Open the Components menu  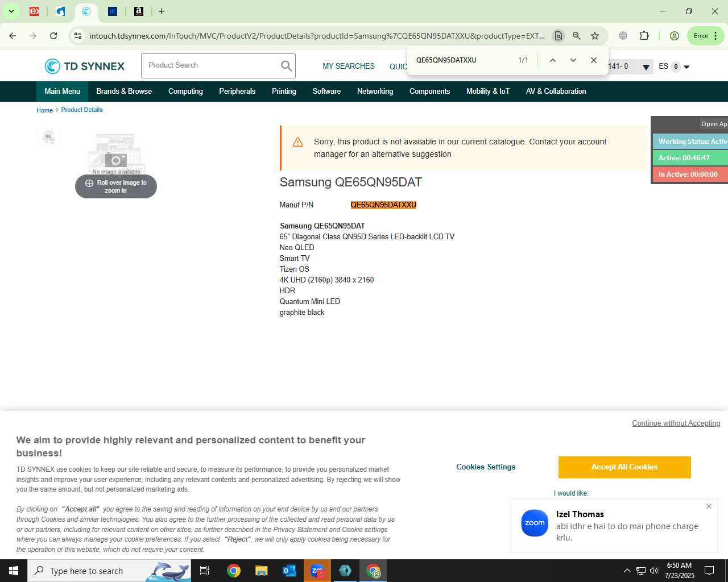click(x=429, y=91)
